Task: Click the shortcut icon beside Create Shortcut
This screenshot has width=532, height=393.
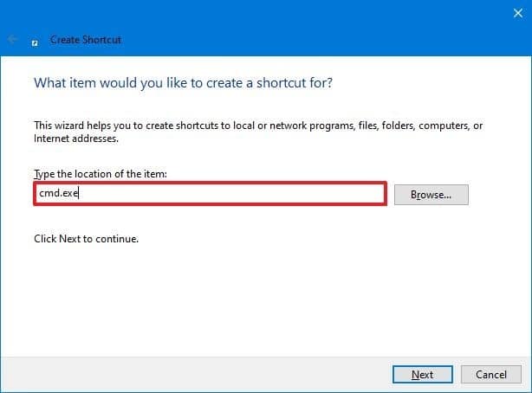Action: click(35, 40)
